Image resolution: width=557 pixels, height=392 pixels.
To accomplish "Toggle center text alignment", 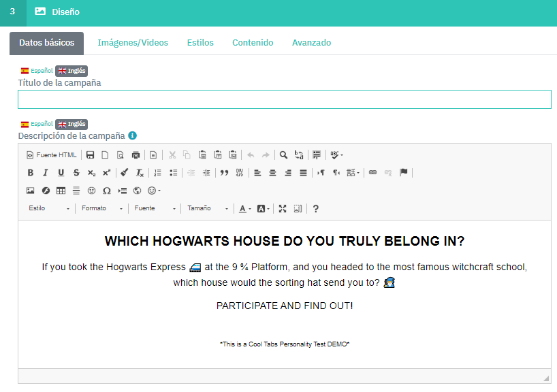I will click(x=272, y=173).
